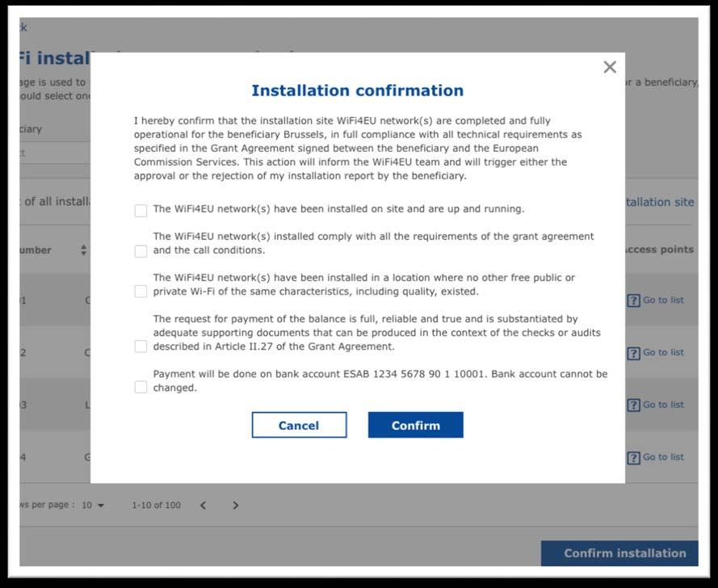Image resolution: width=718 pixels, height=588 pixels.
Task: Click Confirm installation button on background page
Action: pyautogui.click(x=619, y=553)
